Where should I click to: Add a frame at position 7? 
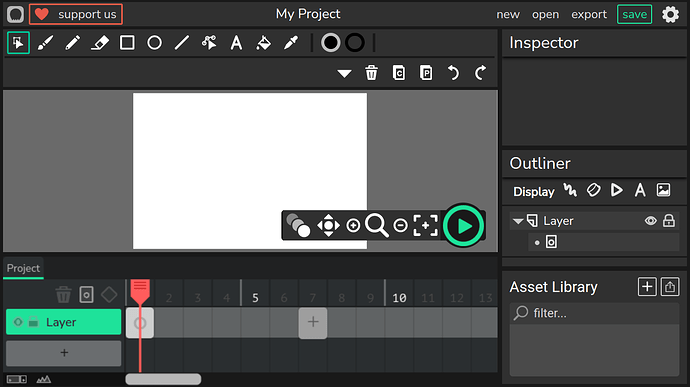tap(313, 323)
